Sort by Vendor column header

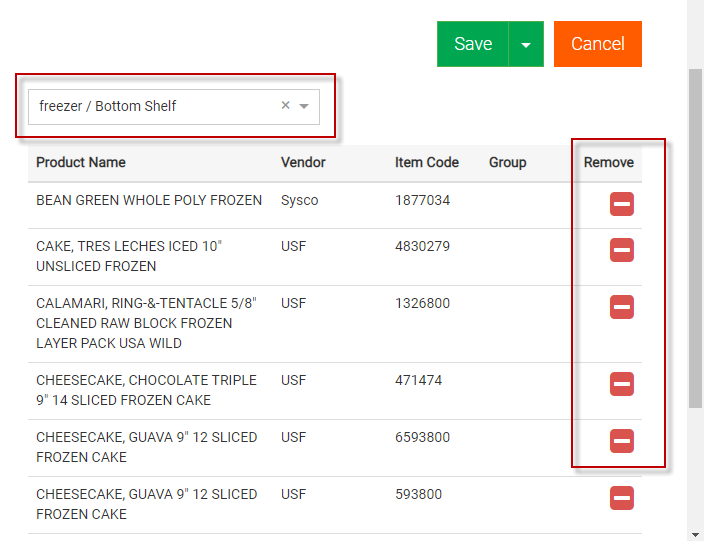[x=303, y=162]
